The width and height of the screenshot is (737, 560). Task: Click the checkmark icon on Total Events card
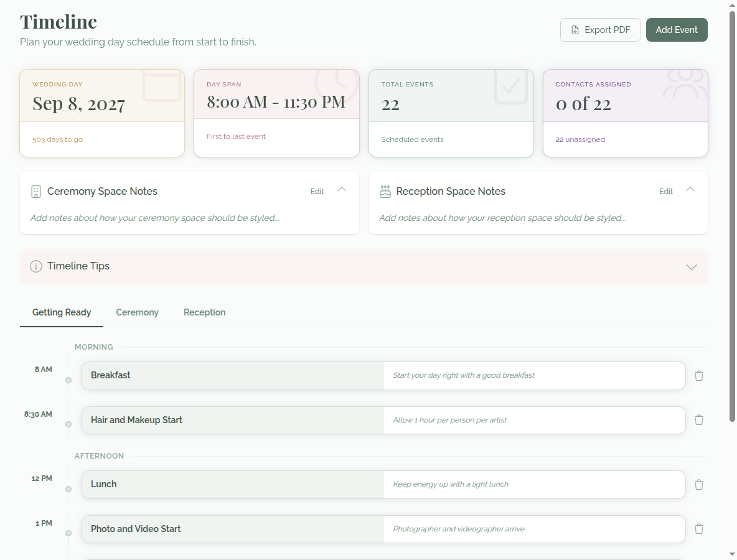pyautogui.click(x=511, y=86)
